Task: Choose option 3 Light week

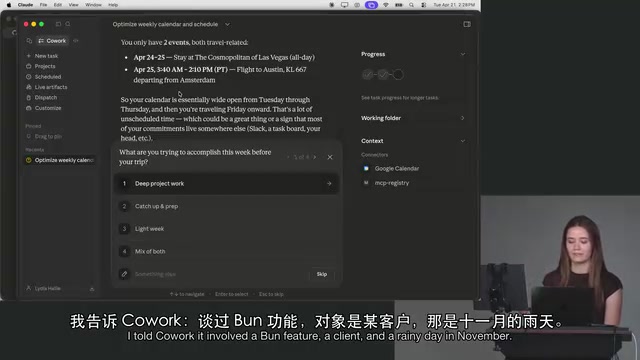Action: (227, 229)
